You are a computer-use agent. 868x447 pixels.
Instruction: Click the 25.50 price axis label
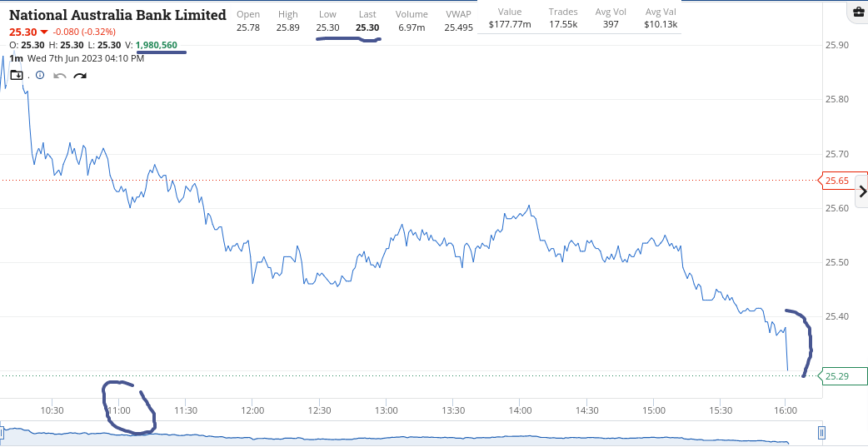coord(837,262)
